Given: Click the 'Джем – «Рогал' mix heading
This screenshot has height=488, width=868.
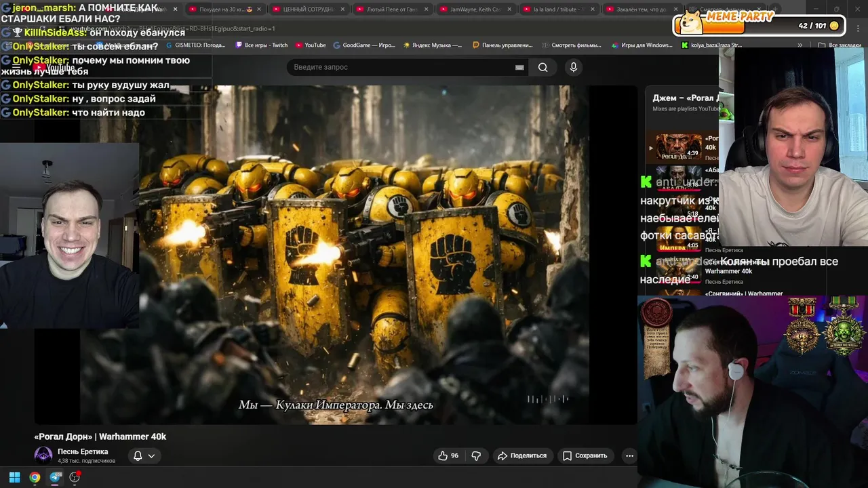Looking at the screenshot, I should click(x=685, y=98).
